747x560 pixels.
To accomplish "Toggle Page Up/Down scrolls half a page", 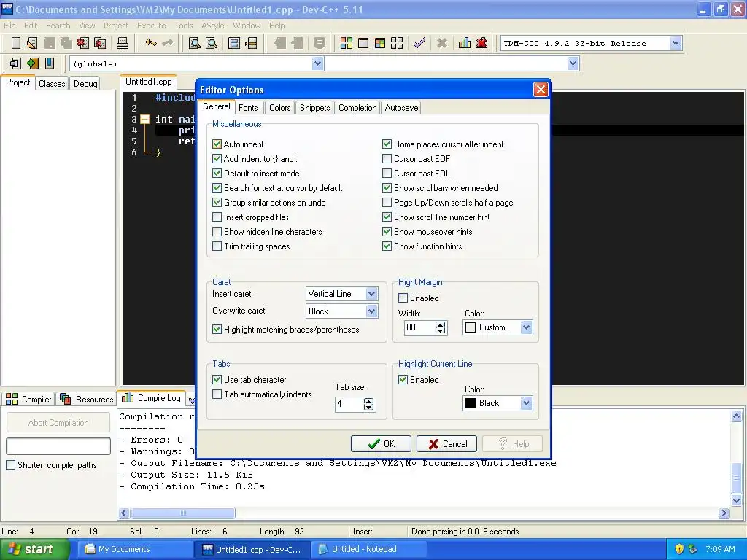I will [x=387, y=203].
